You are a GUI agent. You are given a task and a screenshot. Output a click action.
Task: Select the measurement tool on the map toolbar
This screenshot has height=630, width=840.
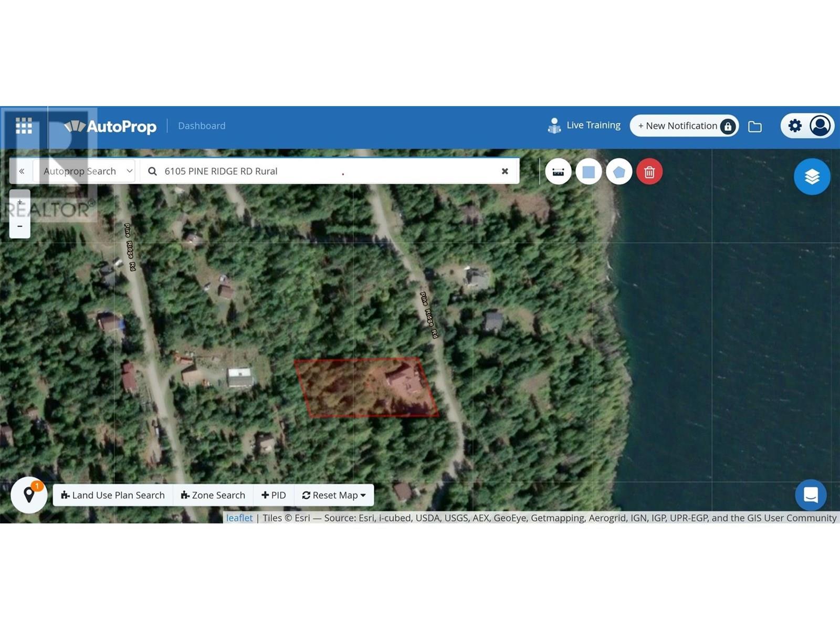pyautogui.click(x=558, y=171)
